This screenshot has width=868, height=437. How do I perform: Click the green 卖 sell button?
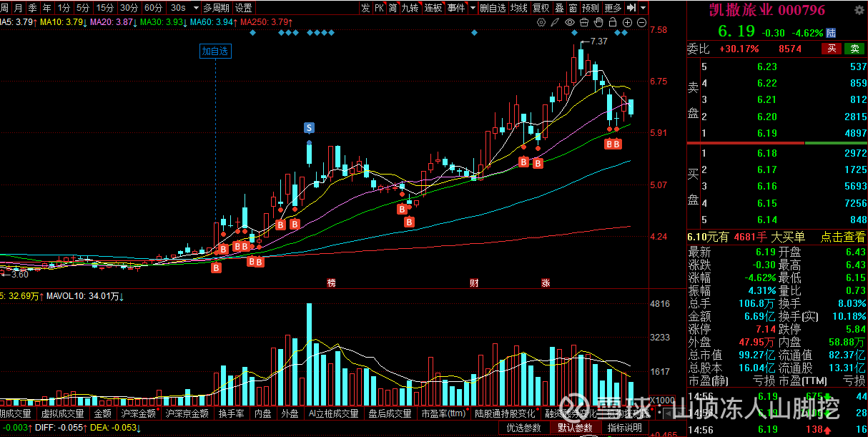[854, 49]
